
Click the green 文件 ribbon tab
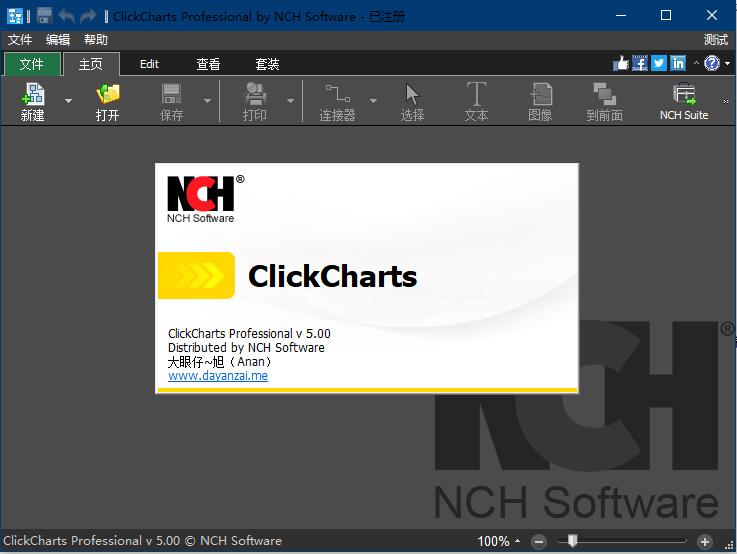tap(31, 64)
